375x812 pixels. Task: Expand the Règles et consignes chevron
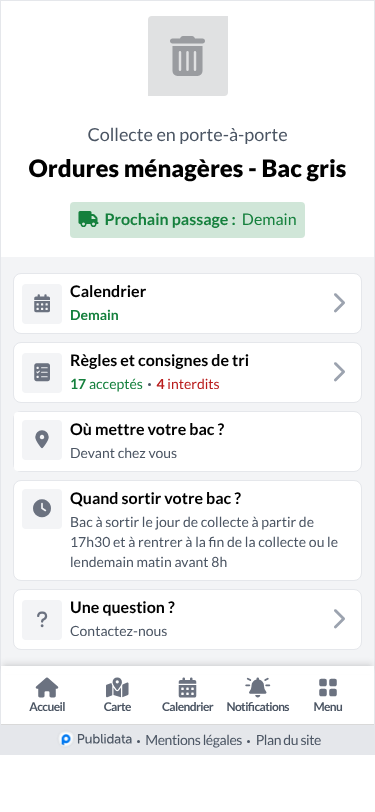point(339,372)
